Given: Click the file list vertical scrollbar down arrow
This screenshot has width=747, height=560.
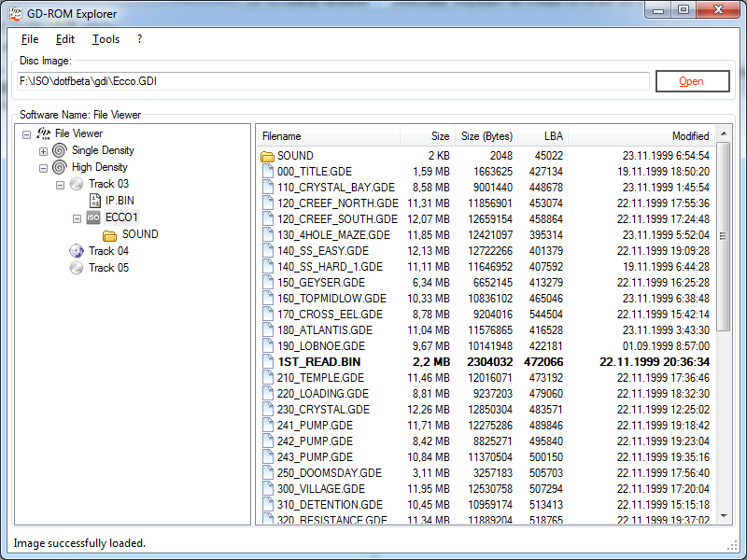Looking at the screenshot, I should [x=724, y=517].
